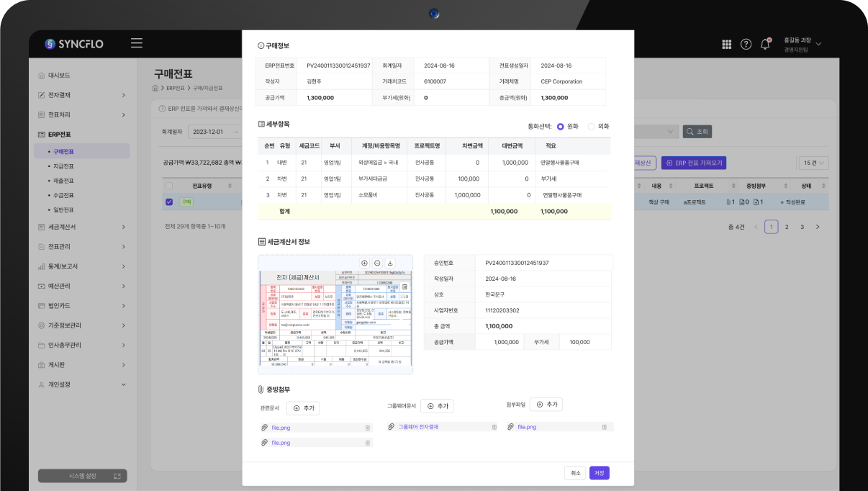
Task: Open the 홍길동 과장 user dropdown
Action: tap(801, 44)
